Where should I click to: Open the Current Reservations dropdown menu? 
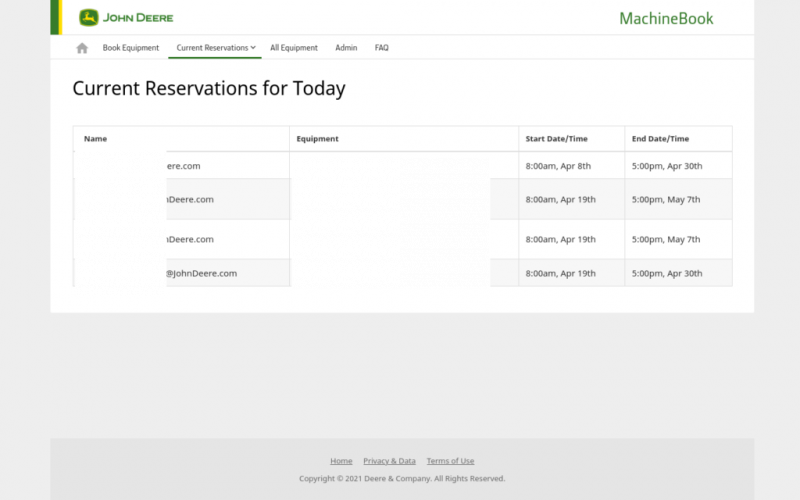pyautogui.click(x=216, y=48)
